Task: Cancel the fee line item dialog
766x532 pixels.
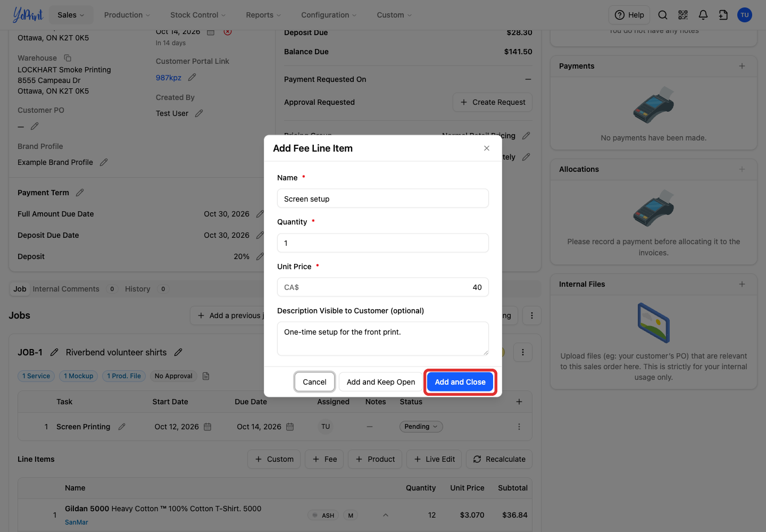Action: (314, 382)
